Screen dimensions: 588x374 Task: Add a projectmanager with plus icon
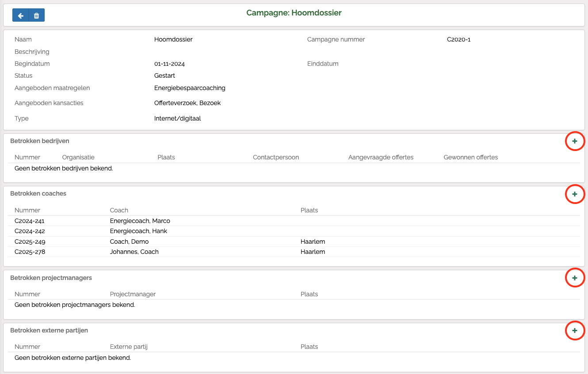(575, 278)
